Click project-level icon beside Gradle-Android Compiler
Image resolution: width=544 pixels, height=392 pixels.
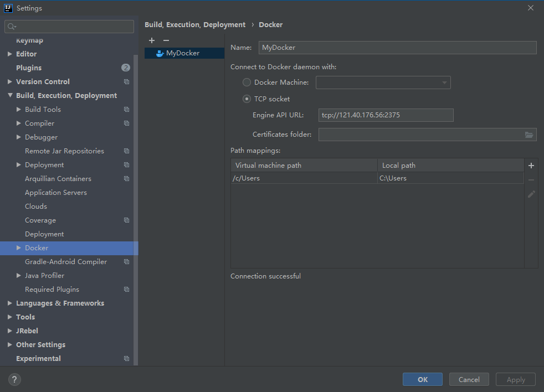(x=127, y=262)
